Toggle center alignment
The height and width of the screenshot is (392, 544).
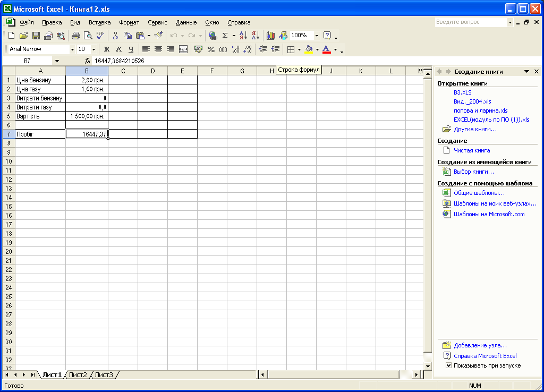(x=158, y=49)
